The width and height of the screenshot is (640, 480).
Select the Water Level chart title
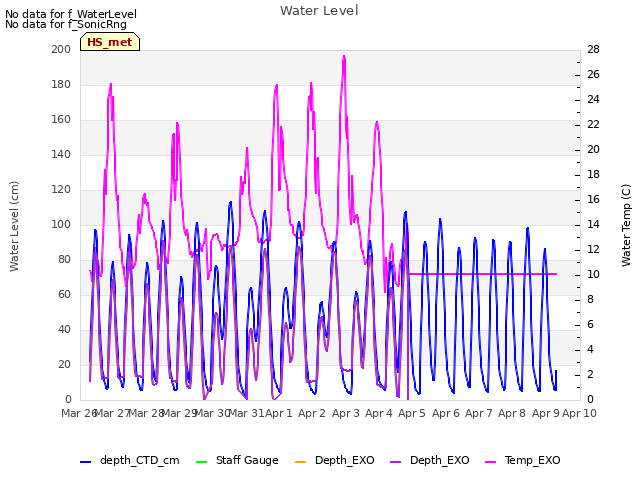pos(319,10)
